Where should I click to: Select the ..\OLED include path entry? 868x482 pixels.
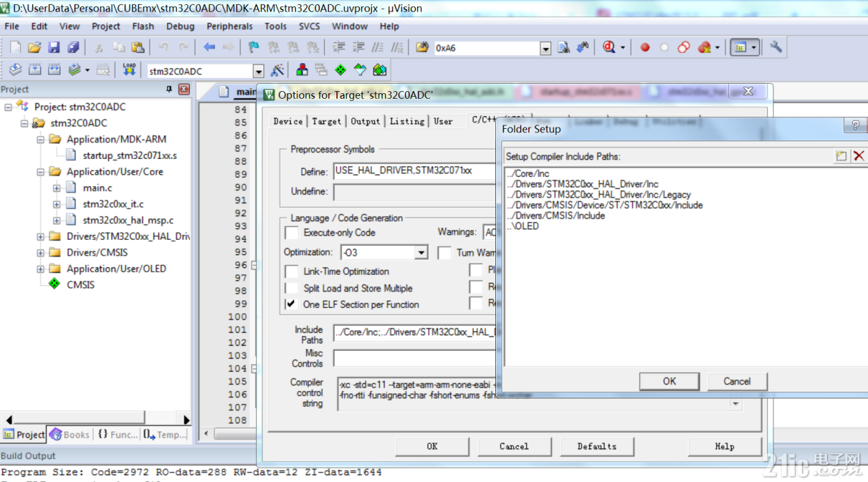(523, 226)
